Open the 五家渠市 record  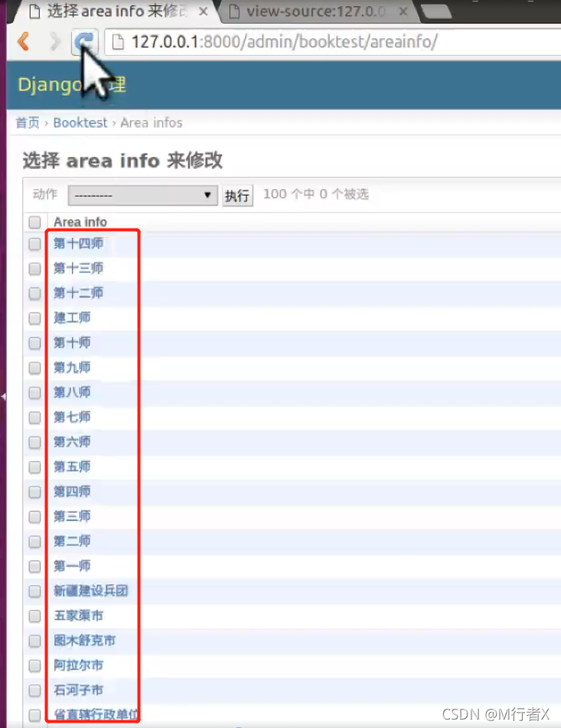tap(78, 616)
